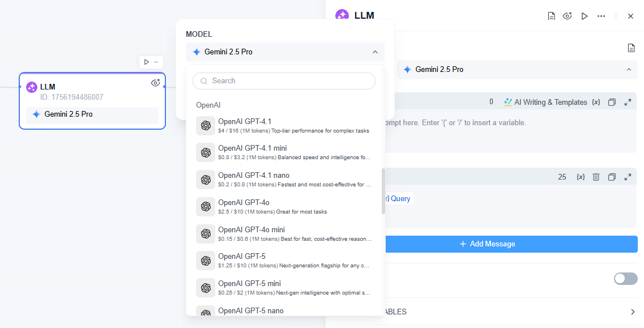This screenshot has width=644, height=328.
Task: Insert variable icon in user message toolbar
Action: pos(581,177)
